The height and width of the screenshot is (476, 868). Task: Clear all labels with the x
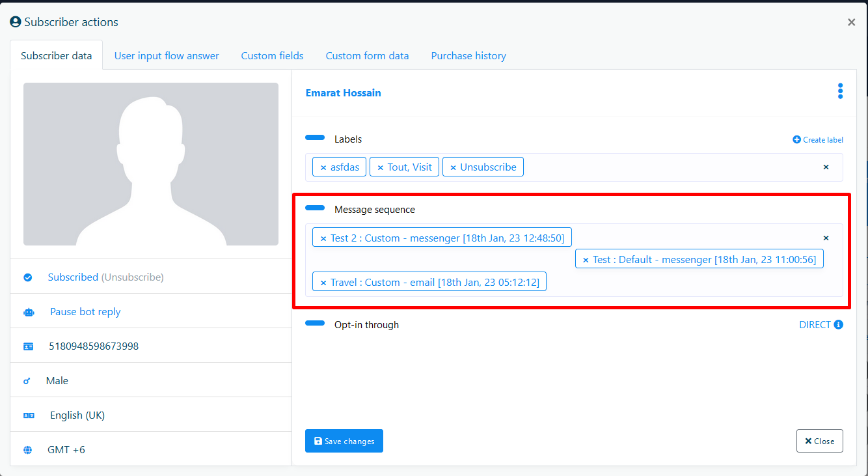click(x=826, y=167)
